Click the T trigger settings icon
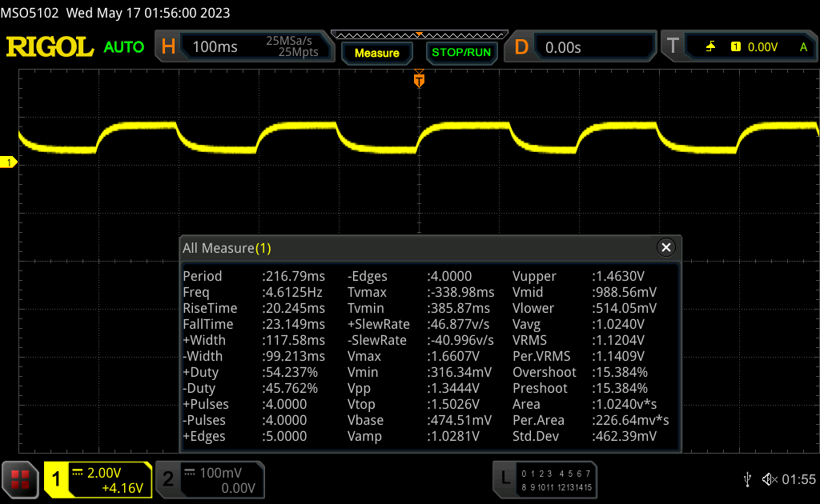Screen dimensions: 820x504 [x=673, y=47]
